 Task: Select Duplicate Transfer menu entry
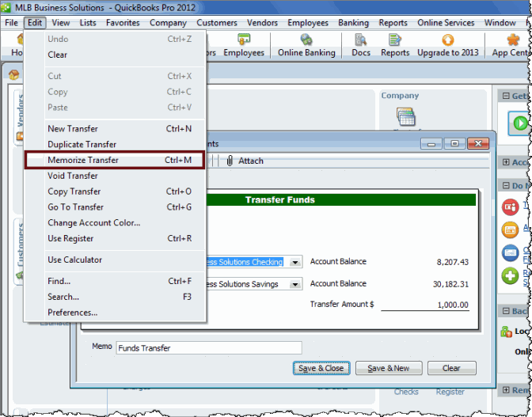click(115, 145)
